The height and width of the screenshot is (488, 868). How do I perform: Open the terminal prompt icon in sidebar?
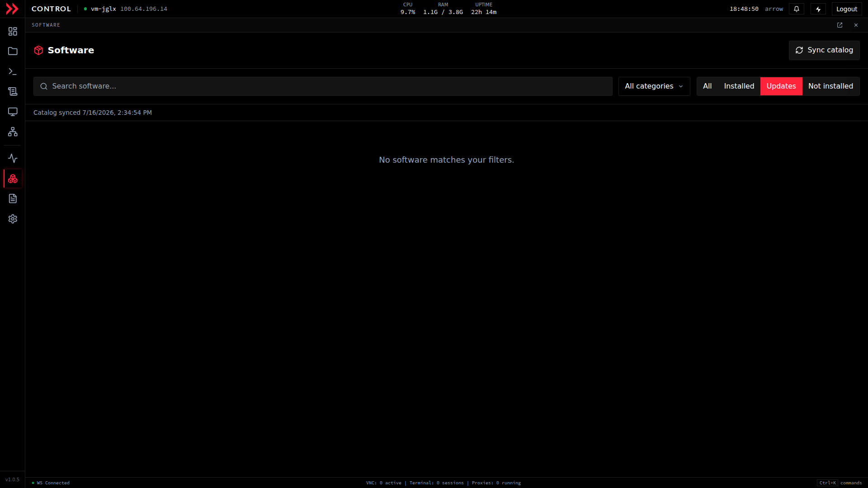[x=13, y=71]
